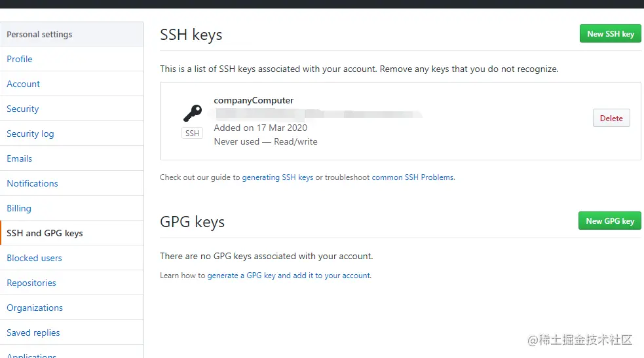Add a New SSH key
The height and width of the screenshot is (358, 644).
[x=610, y=34]
